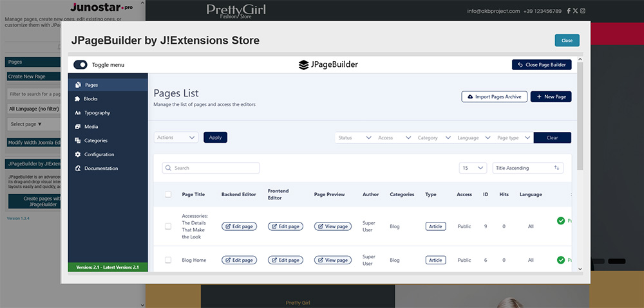Image resolution: width=644 pixels, height=308 pixels.
Task: Click the Categories icon in sidebar
Action: [x=78, y=141]
